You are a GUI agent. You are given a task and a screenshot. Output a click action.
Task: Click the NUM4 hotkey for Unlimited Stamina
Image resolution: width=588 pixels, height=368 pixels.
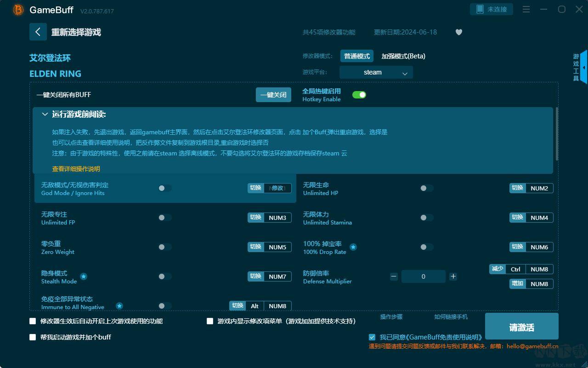click(539, 218)
